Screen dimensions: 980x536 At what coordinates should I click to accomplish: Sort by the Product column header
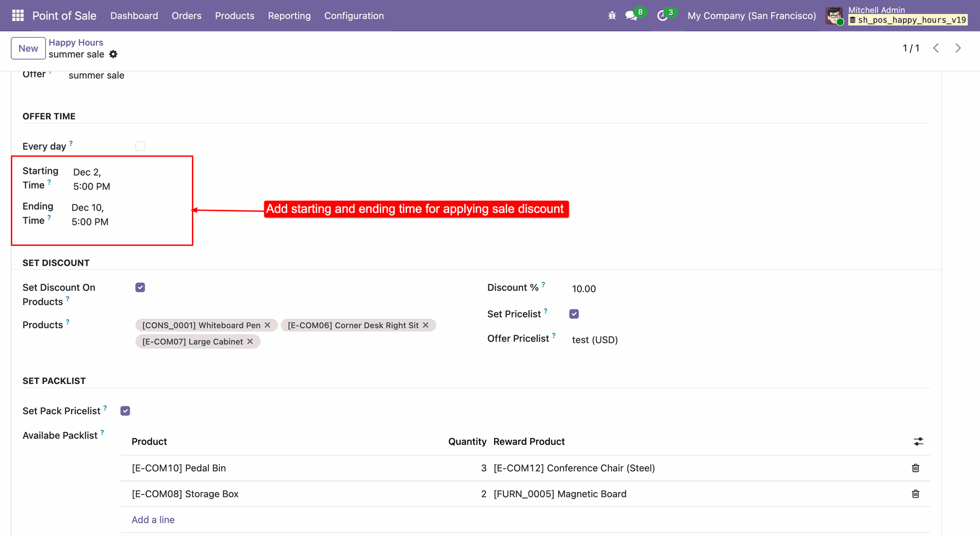(149, 442)
